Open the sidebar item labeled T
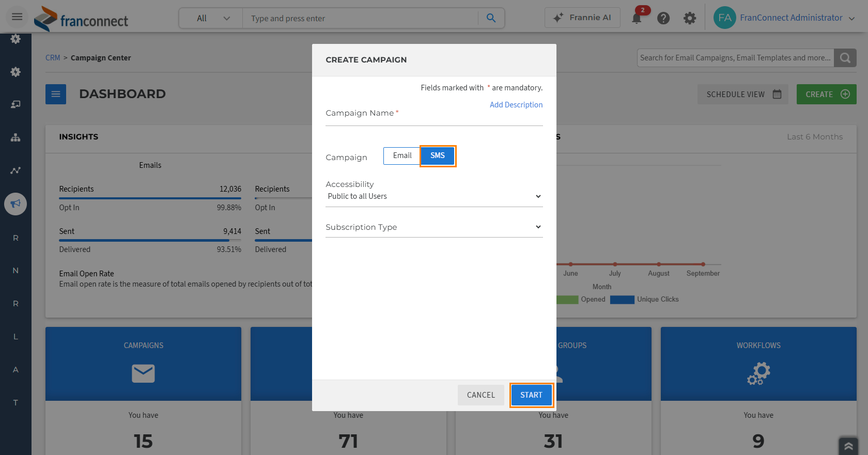The image size is (868, 455). [x=16, y=403]
